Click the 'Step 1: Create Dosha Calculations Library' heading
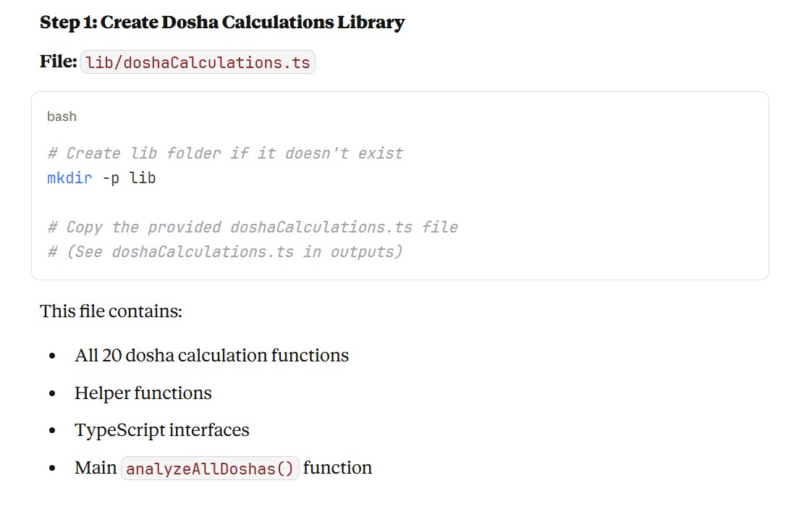Viewport: 812px width, 507px height. click(x=221, y=22)
